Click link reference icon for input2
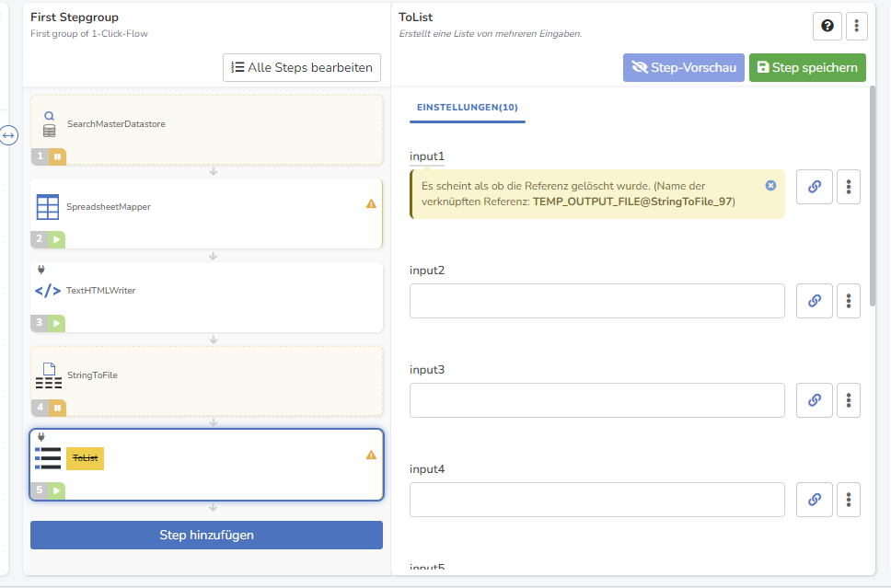This screenshot has width=891, height=588. pyautogui.click(x=815, y=301)
